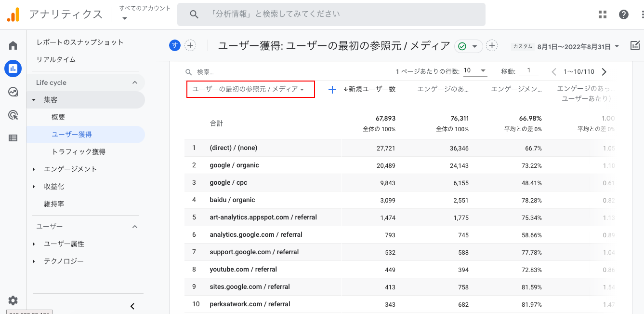Viewport: 644px width, 314px height.
Task: Click the 67,893 total new users value
Action: [385, 118]
